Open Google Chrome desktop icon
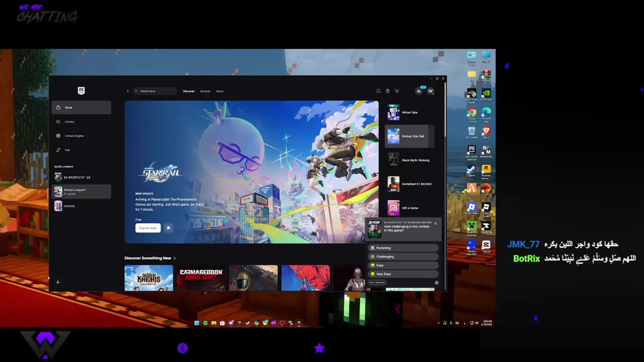The image size is (644, 362). pyautogui.click(x=471, y=115)
